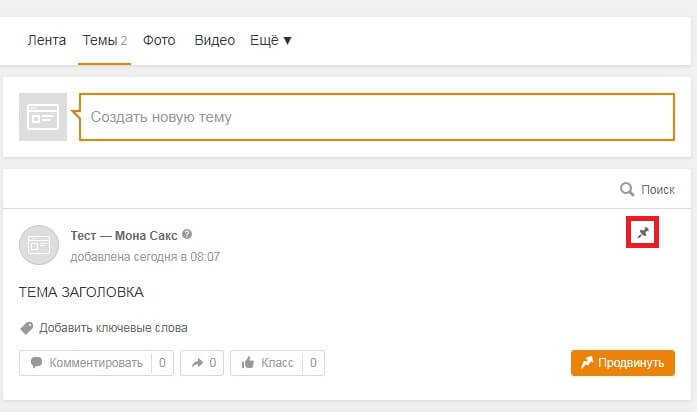
Task: Click Добавить ключевые слова link
Action: [x=113, y=327]
